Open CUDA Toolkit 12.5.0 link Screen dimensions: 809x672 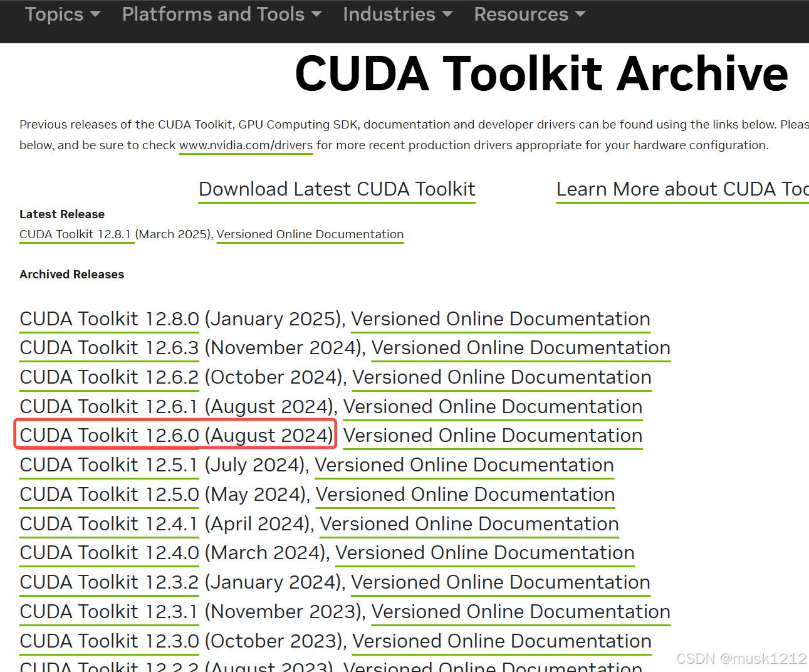pyautogui.click(x=109, y=495)
